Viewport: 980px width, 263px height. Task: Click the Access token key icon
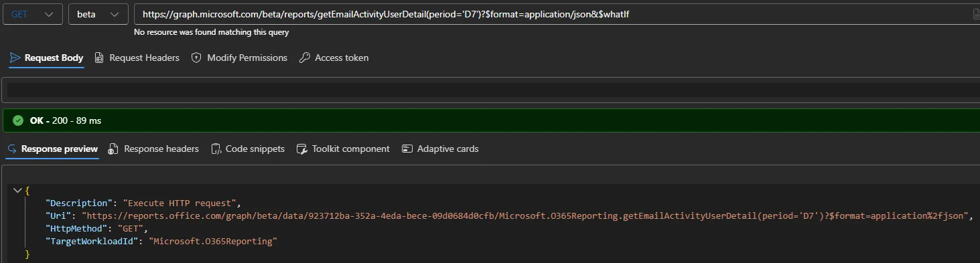(304, 58)
